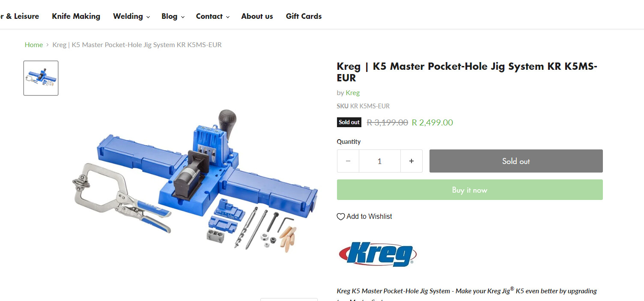Open the Kreg vendor link under the title
This screenshot has height=301, width=644.
352,92
